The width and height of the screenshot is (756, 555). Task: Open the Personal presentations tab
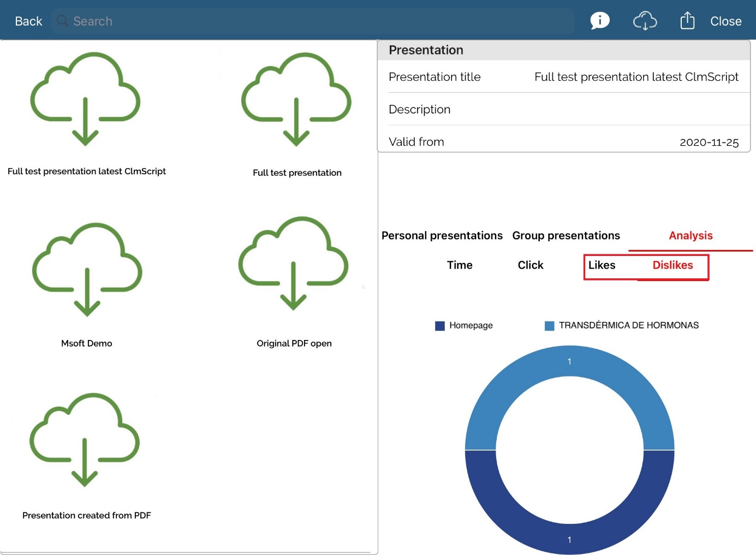click(442, 236)
